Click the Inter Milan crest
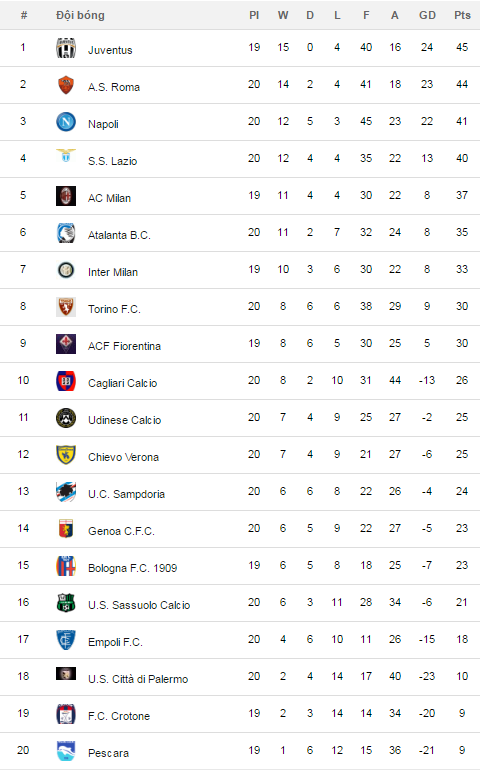 tap(66, 270)
